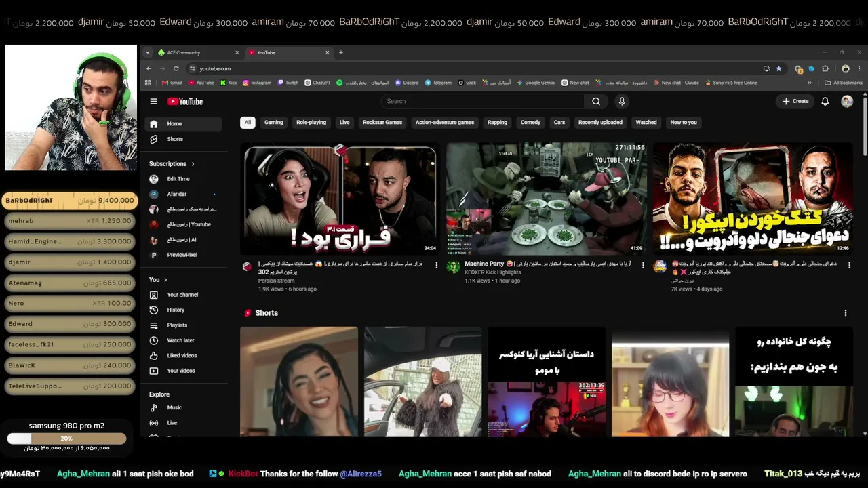
Task: Open the Telegram bookmark
Action: [x=438, y=83]
